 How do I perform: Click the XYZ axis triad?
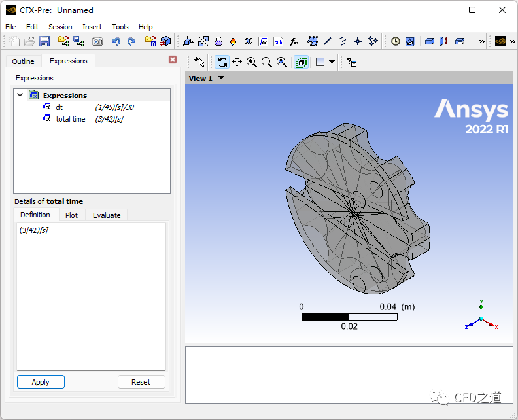(x=481, y=316)
